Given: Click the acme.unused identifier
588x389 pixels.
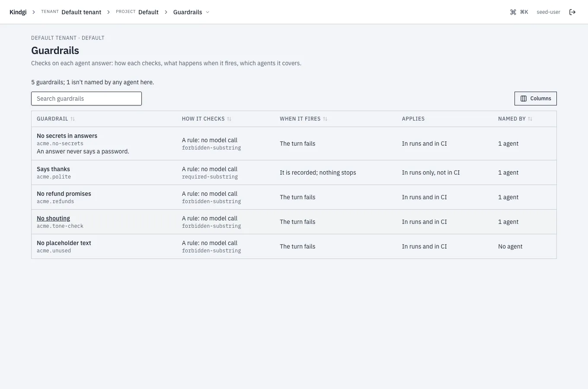Looking at the screenshot, I should click(54, 251).
